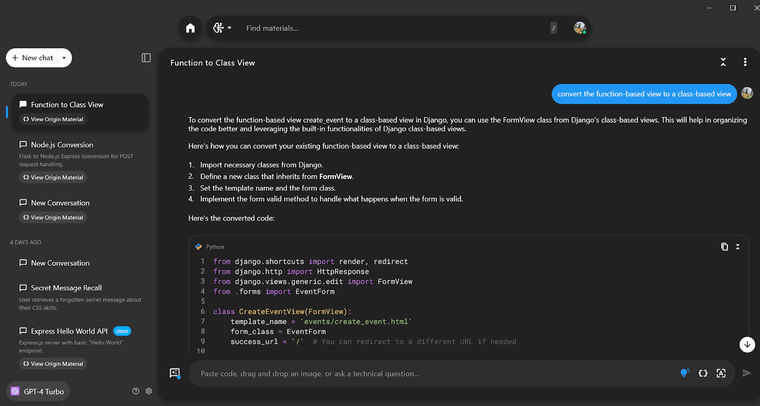
Task: View Origin Material for Express Hello World API
Action: [53, 364]
